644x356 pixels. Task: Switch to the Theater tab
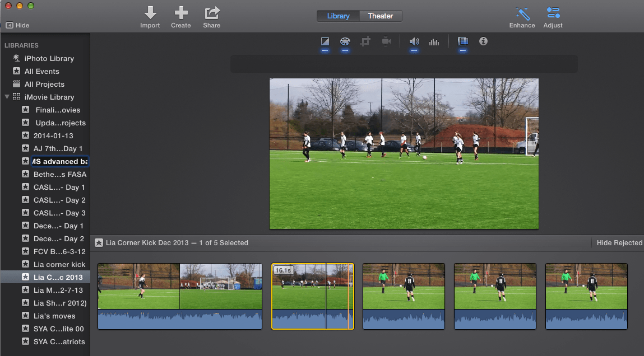(x=381, y=16)
